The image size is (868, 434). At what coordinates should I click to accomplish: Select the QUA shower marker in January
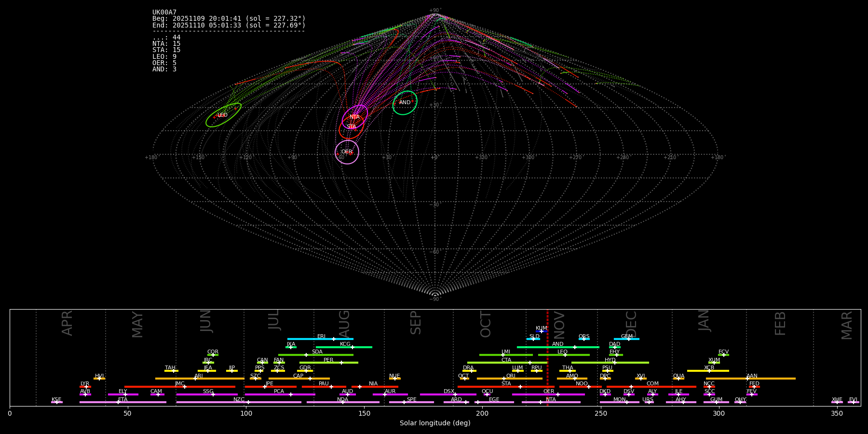point(678,379)
